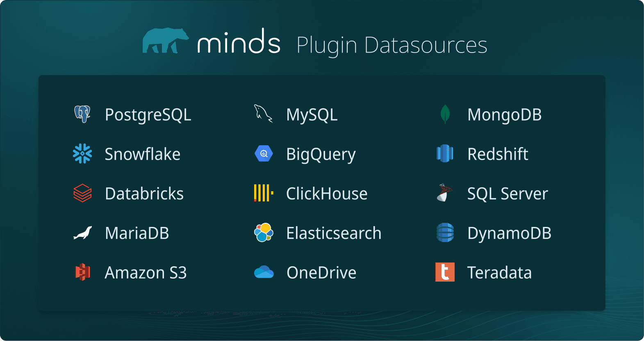Click the MongoDB leaf icon

[x=445, y=114]
